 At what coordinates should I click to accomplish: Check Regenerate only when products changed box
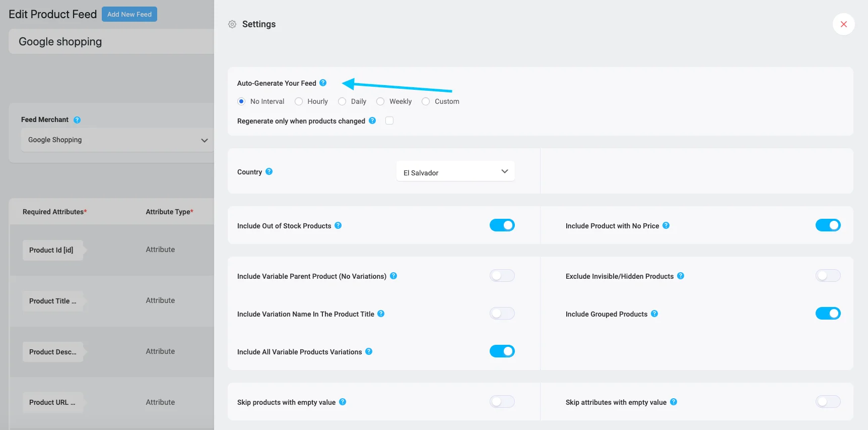pyautogui.click(x=389, y=120)
